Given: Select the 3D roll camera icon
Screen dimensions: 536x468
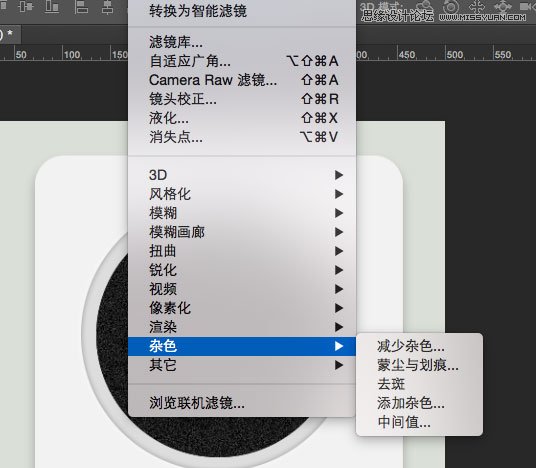Looking at the screenshot, I should [x=451, y=6].
